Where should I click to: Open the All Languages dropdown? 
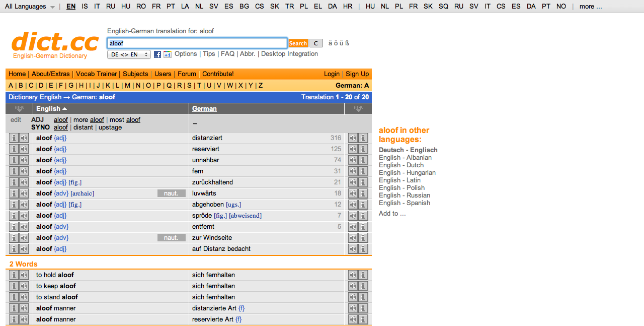(30, 7)
